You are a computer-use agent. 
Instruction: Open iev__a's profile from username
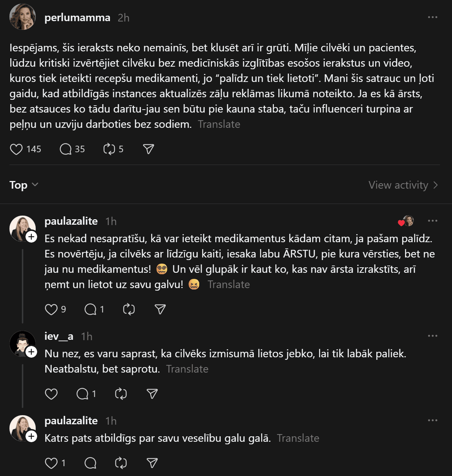(59, 336)
